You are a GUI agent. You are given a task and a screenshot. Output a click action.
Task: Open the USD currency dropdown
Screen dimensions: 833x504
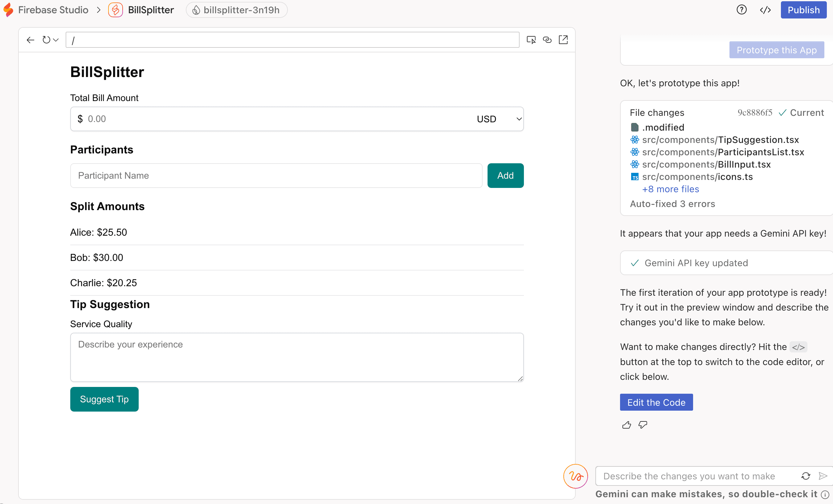click(x=496, y=119)
